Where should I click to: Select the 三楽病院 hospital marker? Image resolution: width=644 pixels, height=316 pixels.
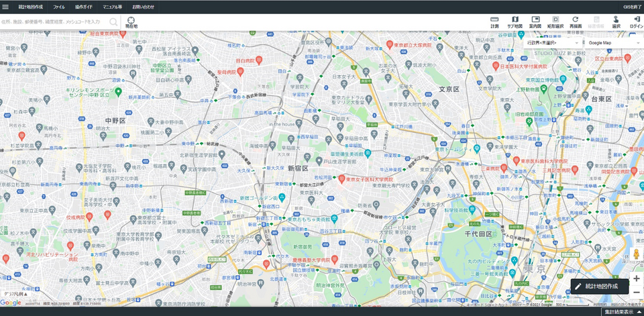(504, 168)
